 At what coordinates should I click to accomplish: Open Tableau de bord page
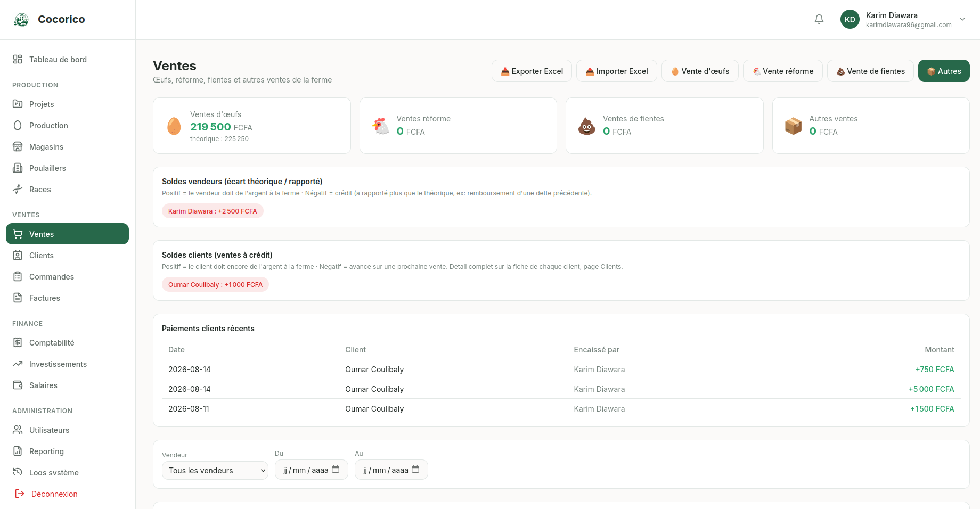click(67, 59)
